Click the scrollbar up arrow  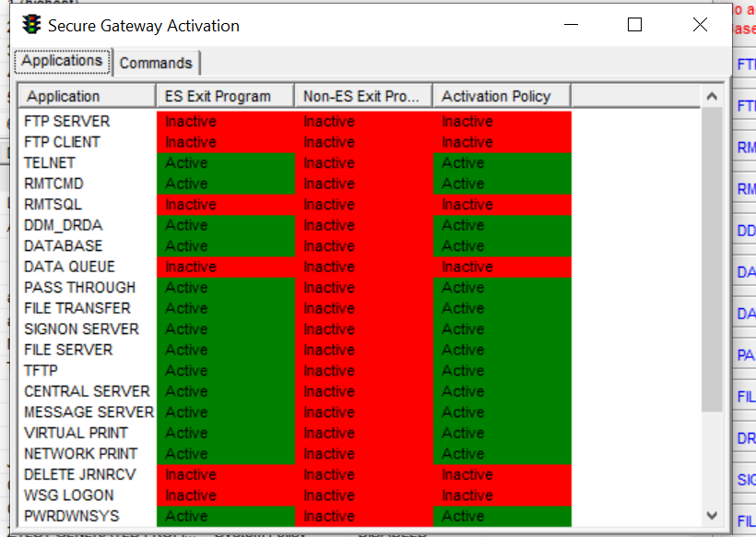(x=712, y=97)
